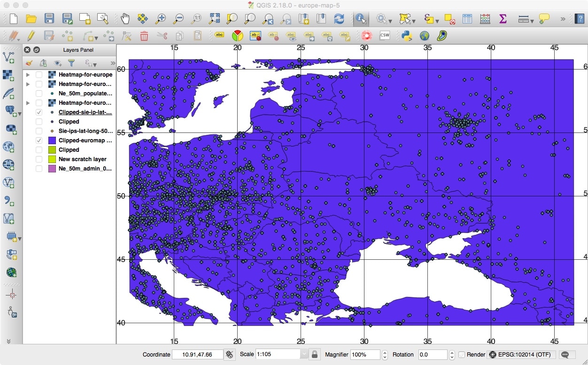Uncheck visibility of Clipped-sie-ip-lat layer
Viewport: 588px width, 365px height.
pos(39,112)
